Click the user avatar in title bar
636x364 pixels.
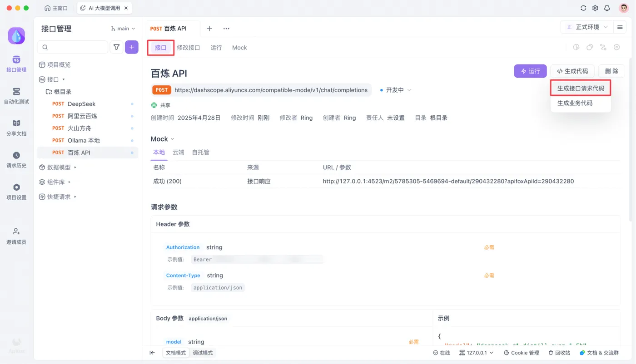[x=624, y=8]
